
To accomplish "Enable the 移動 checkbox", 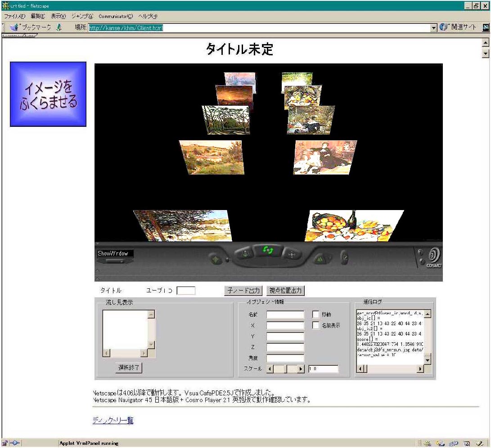I will coord(315,314).
